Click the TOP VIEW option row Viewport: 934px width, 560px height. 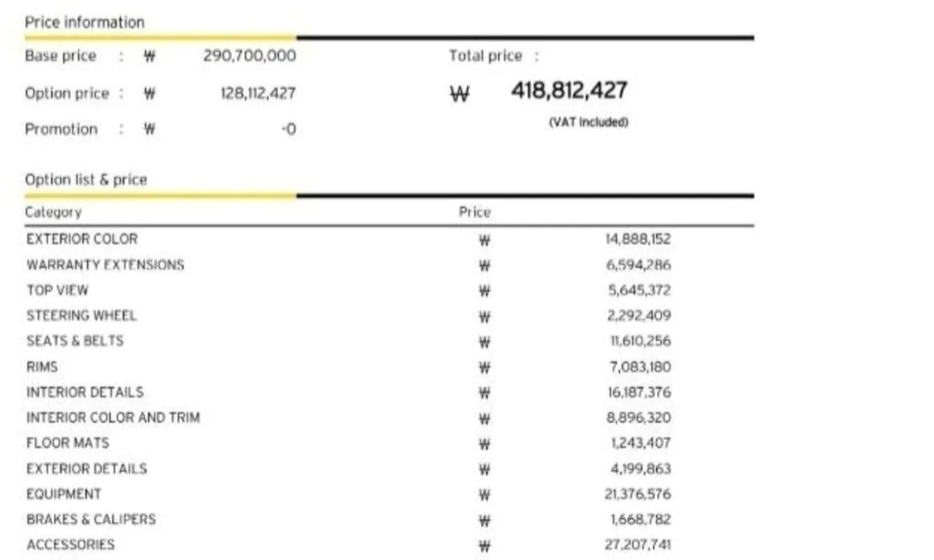(390, 290)
